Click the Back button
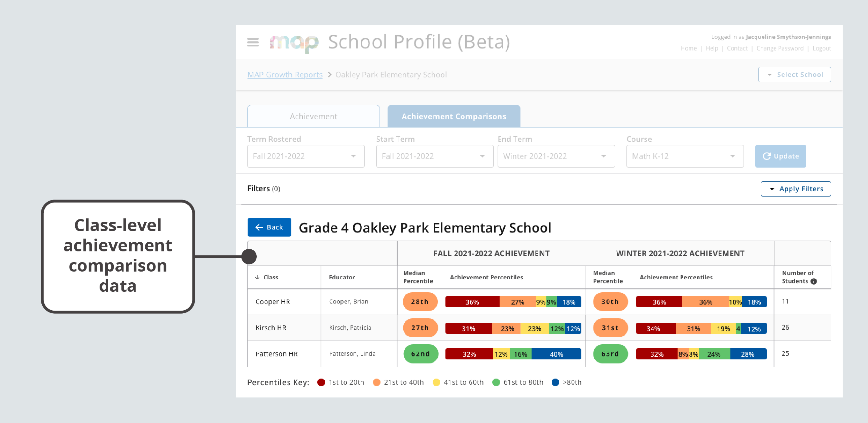This screenshot has width=868, height=423. point(269,227)
